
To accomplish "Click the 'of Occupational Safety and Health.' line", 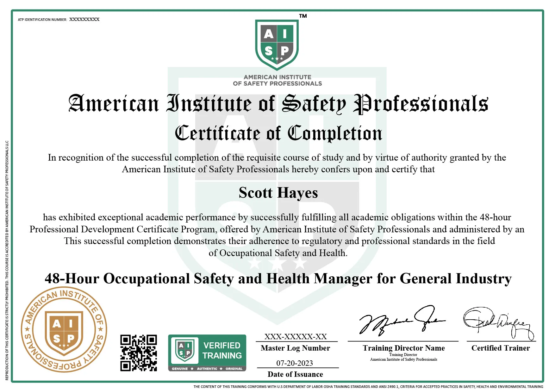I will (278, 253).
